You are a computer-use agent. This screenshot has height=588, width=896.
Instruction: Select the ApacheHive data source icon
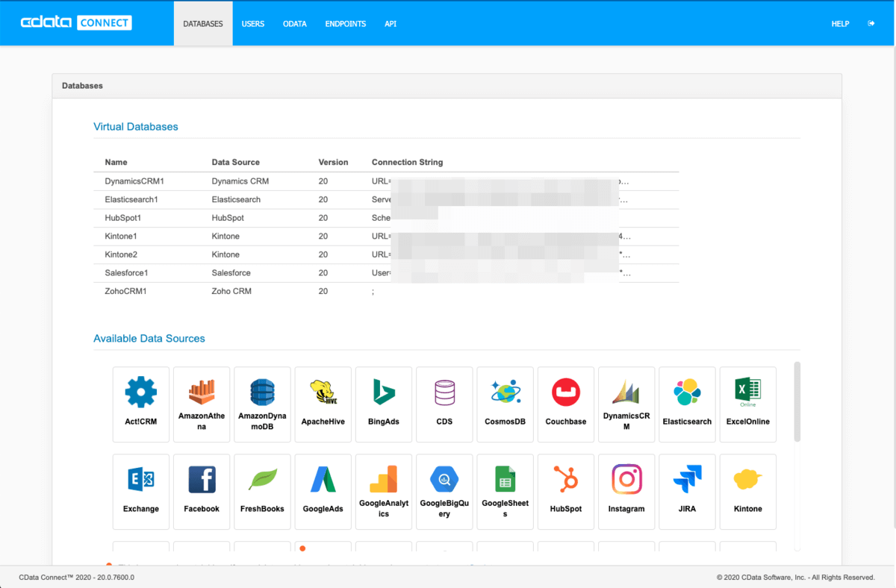[323, 404]
